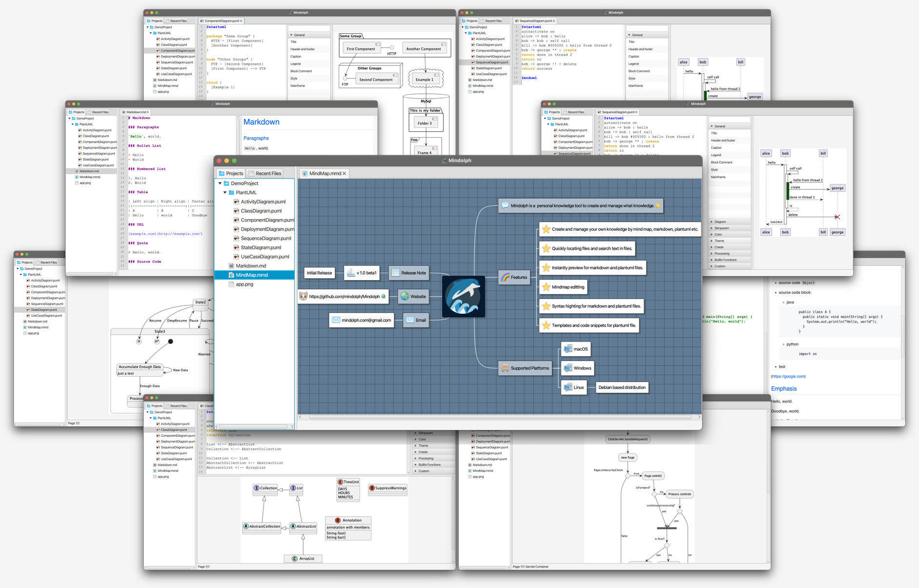The width and height of the screenshot is (919, 588).
Task: Click the right arrow of the mind map scrollbar
Action: click(699, 417)
